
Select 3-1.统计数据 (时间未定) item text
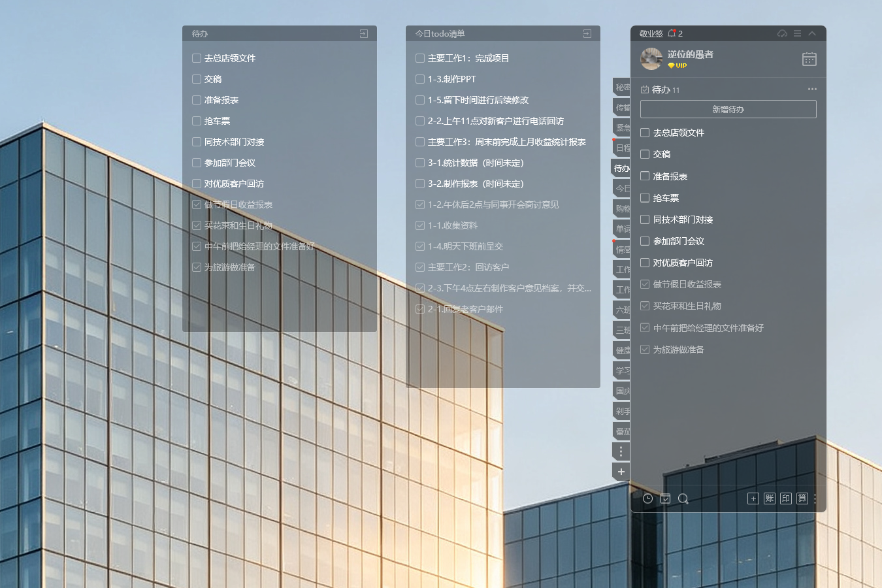coord(476,163)
